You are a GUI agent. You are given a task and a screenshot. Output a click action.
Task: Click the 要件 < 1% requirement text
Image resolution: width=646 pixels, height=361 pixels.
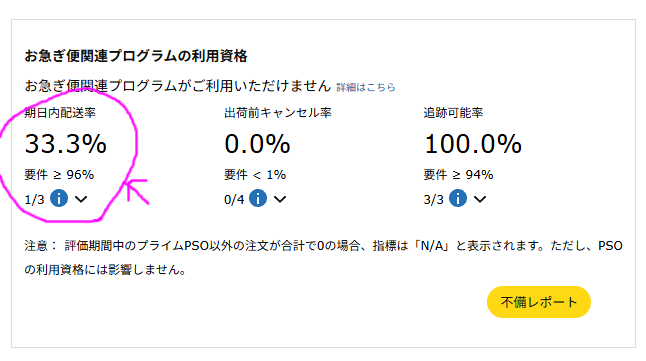tap(255, 175)
